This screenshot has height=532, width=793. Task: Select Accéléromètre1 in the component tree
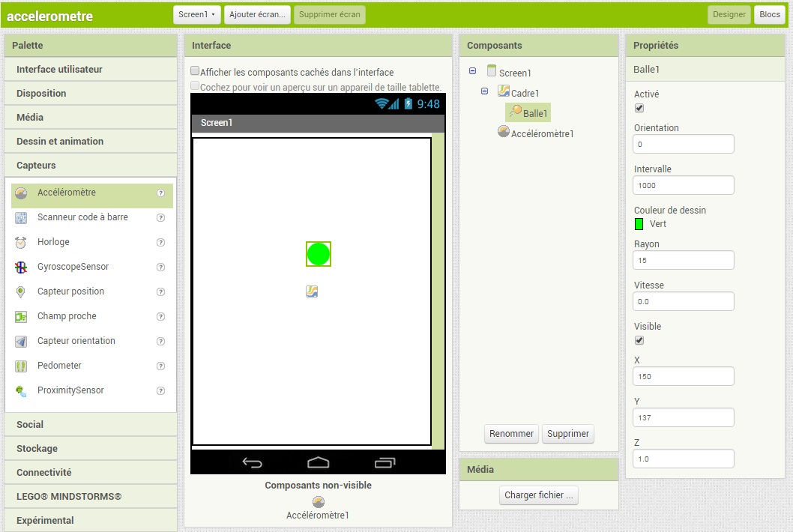pos(542,133)
